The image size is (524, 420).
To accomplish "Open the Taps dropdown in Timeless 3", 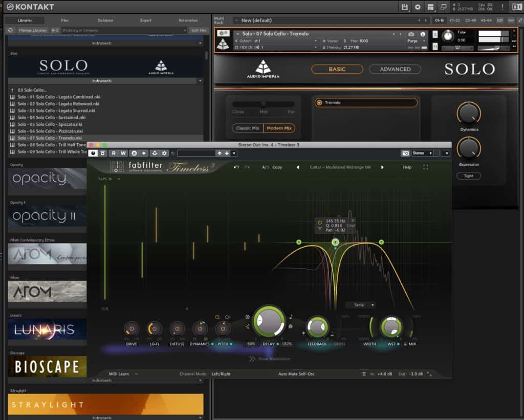I will coord(110,179).
